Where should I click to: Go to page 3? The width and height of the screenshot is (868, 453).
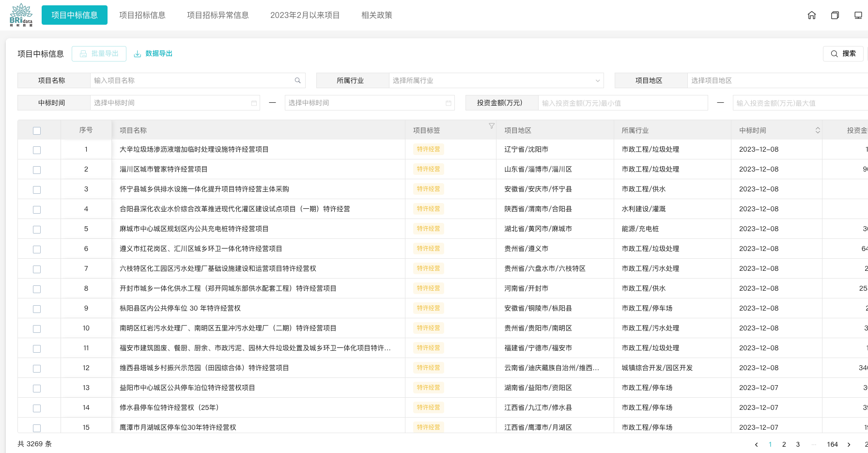pos(798,444)
